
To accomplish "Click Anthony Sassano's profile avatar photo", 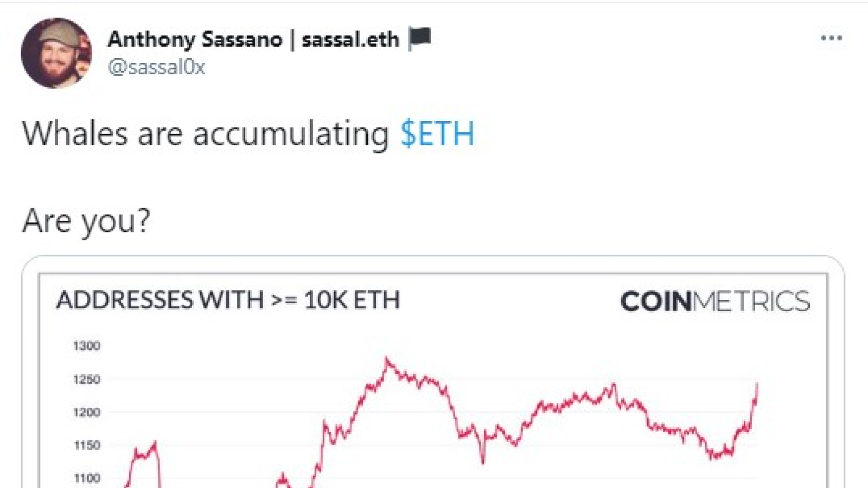I will pyautogui.click(x=56, y=53).
